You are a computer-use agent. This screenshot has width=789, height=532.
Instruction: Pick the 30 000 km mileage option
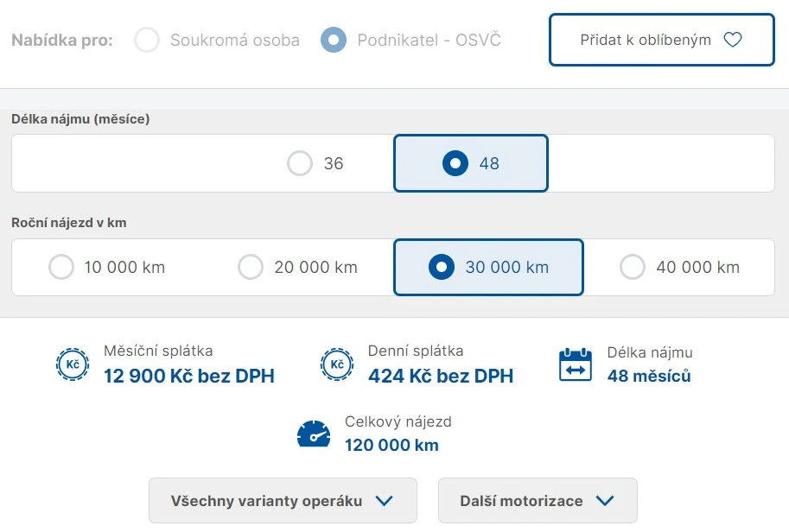tap(488, 267)
